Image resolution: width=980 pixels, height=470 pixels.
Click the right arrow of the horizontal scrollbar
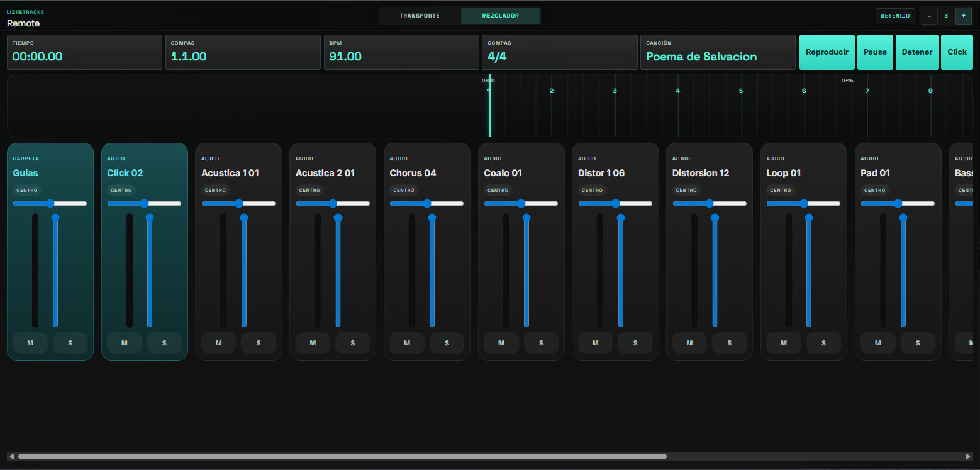click(x=968, y=456)
